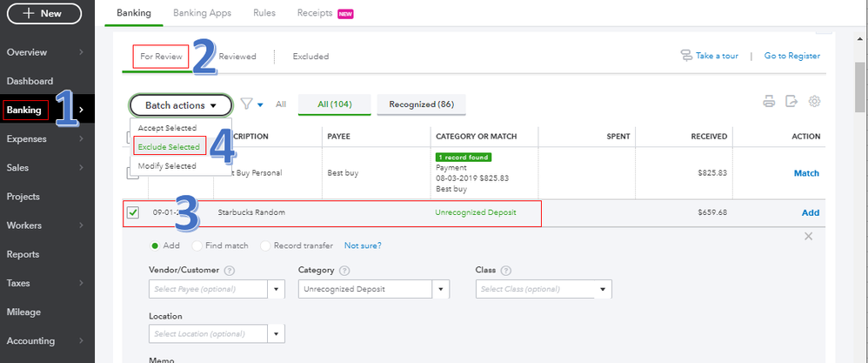Screen dimensions: 868x363
Task: Close the expanded transaction panel with X
Action: click(x=808, y=237)
